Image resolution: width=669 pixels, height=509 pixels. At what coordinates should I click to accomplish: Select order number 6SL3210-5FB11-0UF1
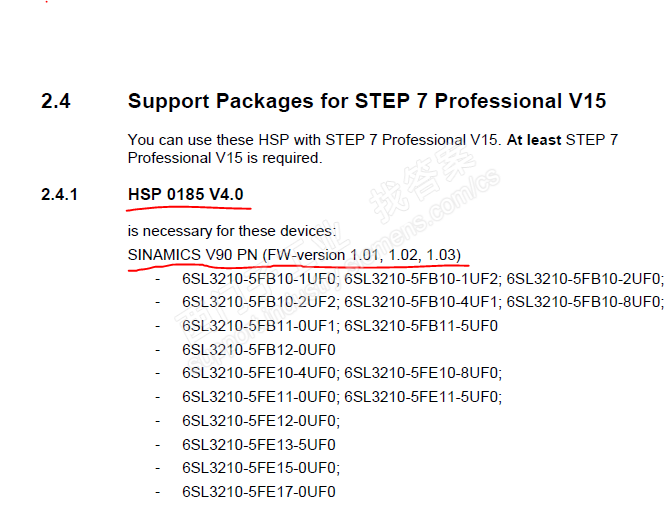click(258, 325)
